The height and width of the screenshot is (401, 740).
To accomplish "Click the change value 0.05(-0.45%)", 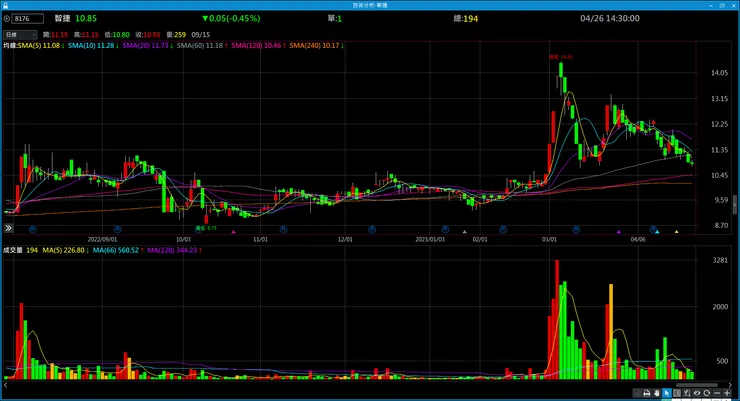I will 231,18.
